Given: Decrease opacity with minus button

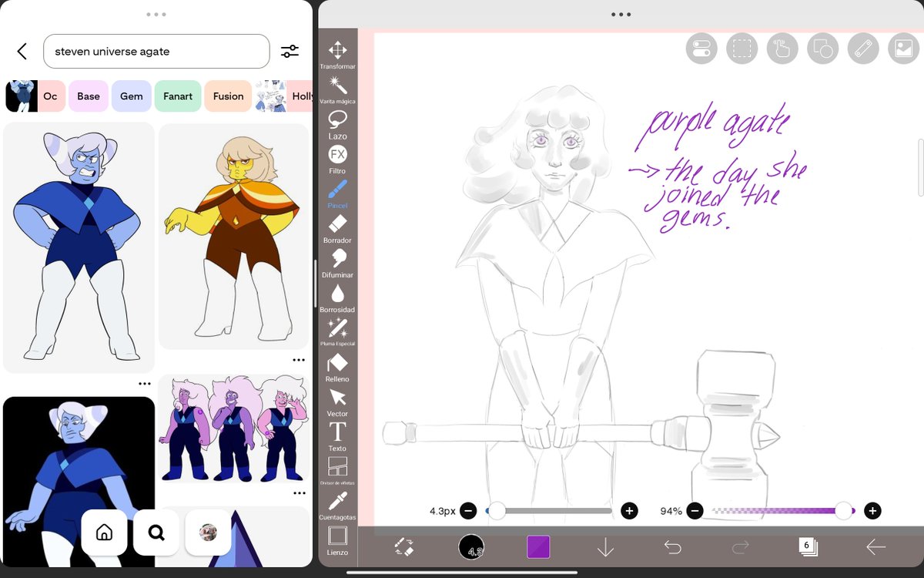Looking at the screenshot, I should (x=695, y=511).
